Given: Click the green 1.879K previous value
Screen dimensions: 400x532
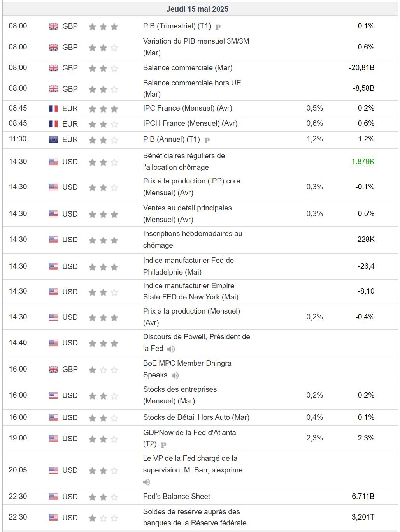Looking at the screenshot, I should point(363,162).
